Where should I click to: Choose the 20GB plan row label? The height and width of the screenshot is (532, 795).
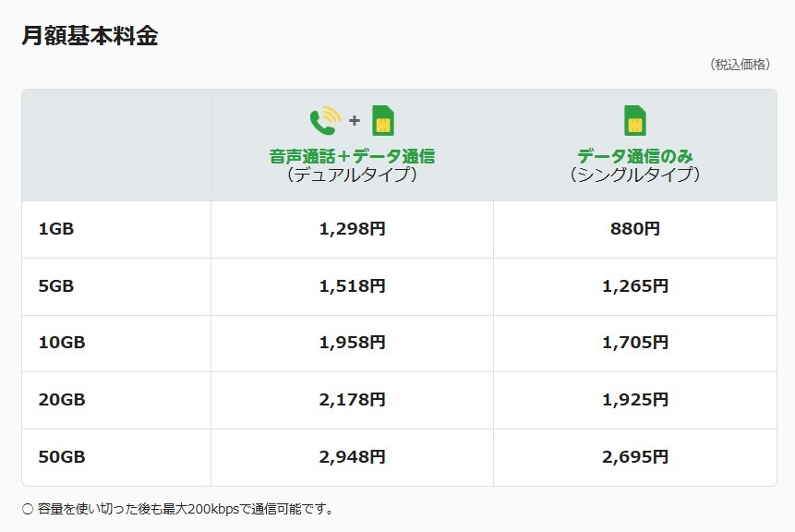click(x=61, y=400)
